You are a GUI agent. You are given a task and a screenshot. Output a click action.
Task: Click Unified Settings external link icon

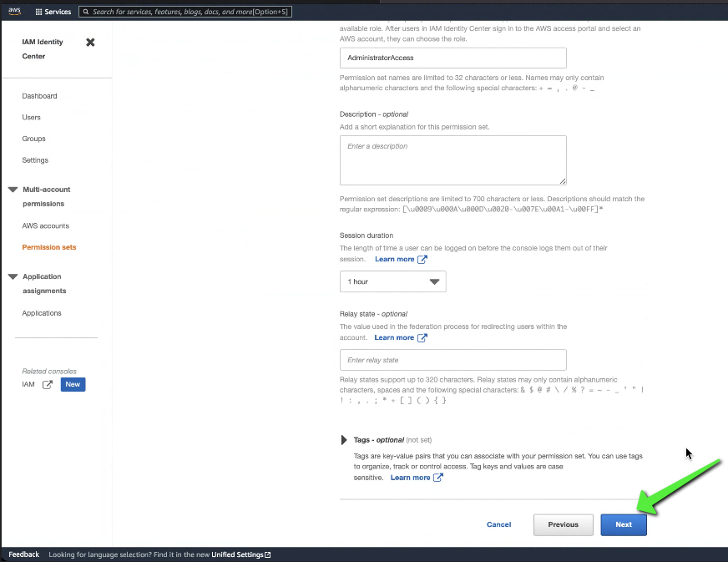pos(267,554)
